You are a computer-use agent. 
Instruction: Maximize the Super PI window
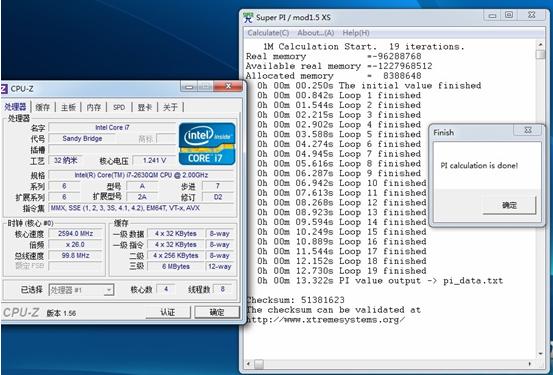tap(509, 15)
